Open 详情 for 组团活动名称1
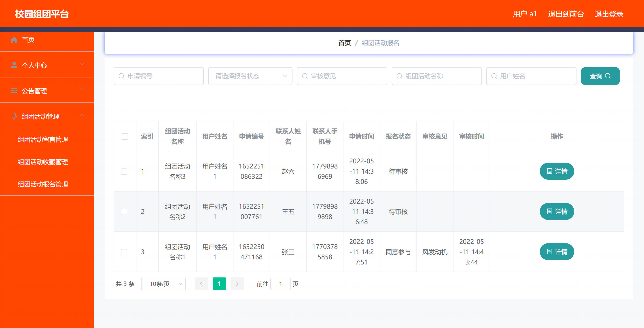This screenshot has width=644, height=328. point(557,252)
